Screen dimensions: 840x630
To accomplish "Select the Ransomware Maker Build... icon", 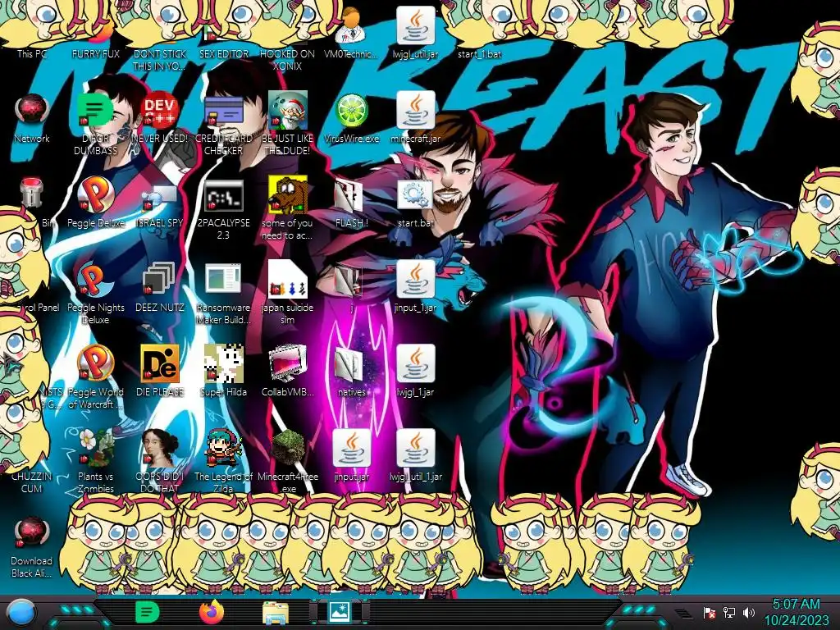I will pyautogui.click(x=223, y=279).
